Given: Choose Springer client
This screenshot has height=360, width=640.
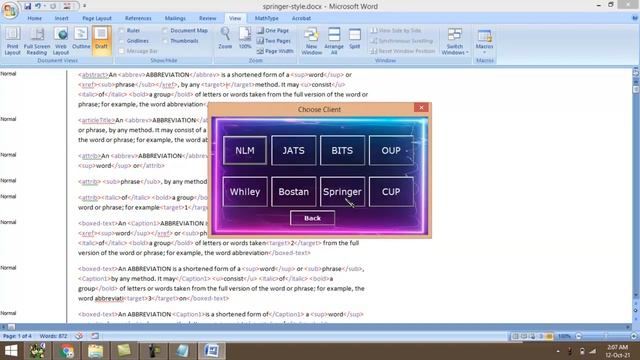Looking at the screenshot, I should coord(342,192).
